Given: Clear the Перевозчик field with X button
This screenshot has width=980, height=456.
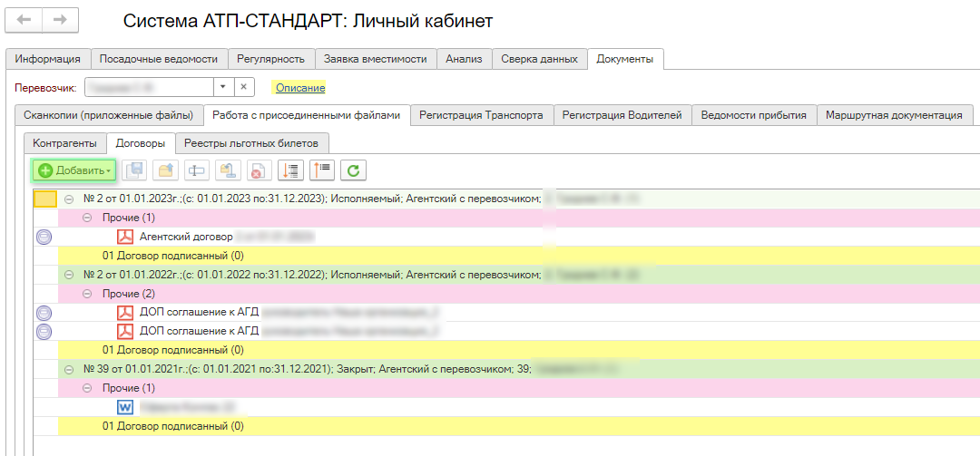Looking at the screenshot, I should point(244,87).
